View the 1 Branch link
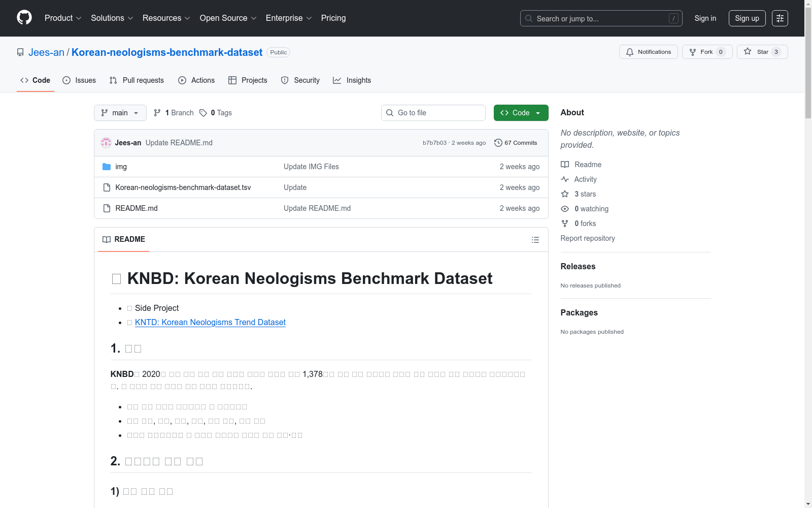 (x=174, y=113)
